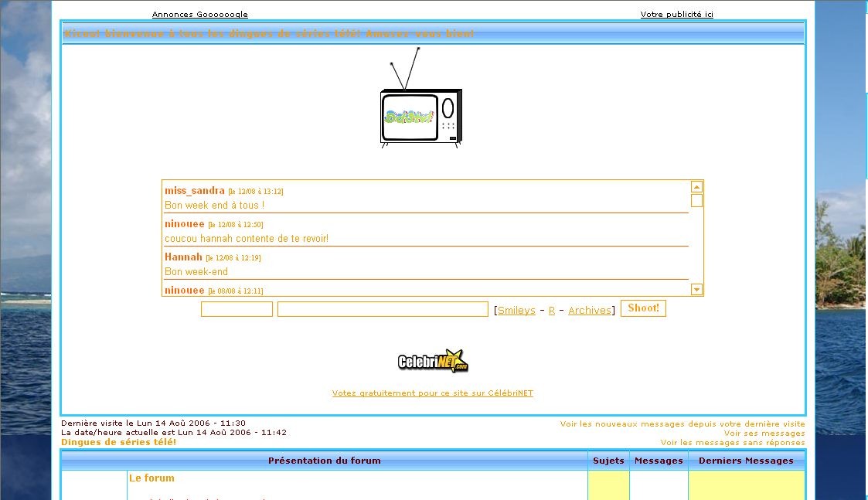Open the Smileys link
This screenshot has height=500, width=868.
(516, 311)
